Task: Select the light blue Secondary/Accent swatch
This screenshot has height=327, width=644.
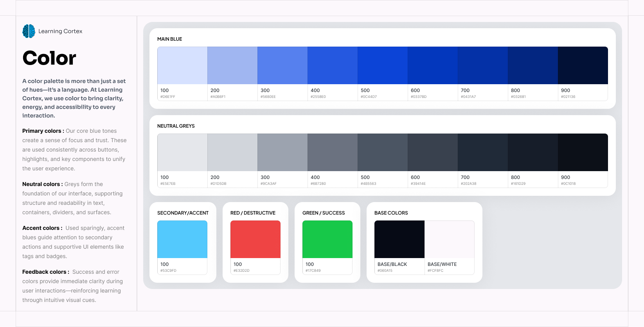Action: tap(182, 239)
